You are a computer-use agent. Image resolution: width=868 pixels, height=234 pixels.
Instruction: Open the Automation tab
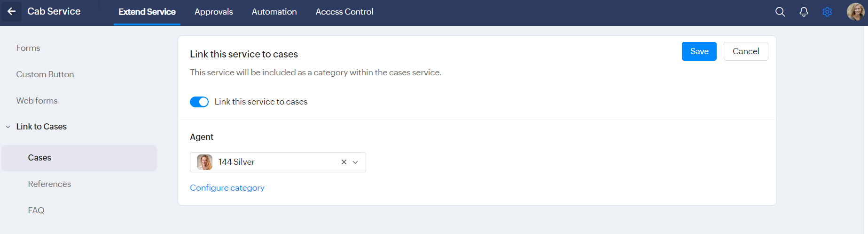(x=274, y=12)
